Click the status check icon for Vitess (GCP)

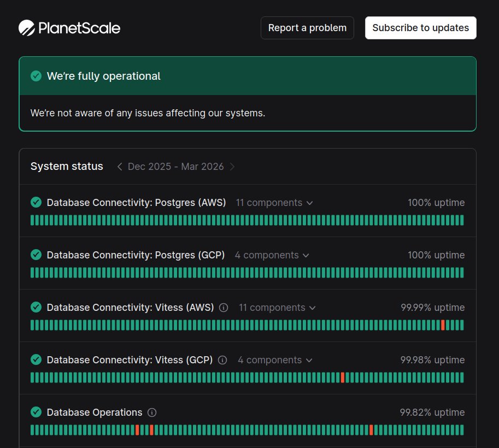pyautogui.click(x=36, y=360)
